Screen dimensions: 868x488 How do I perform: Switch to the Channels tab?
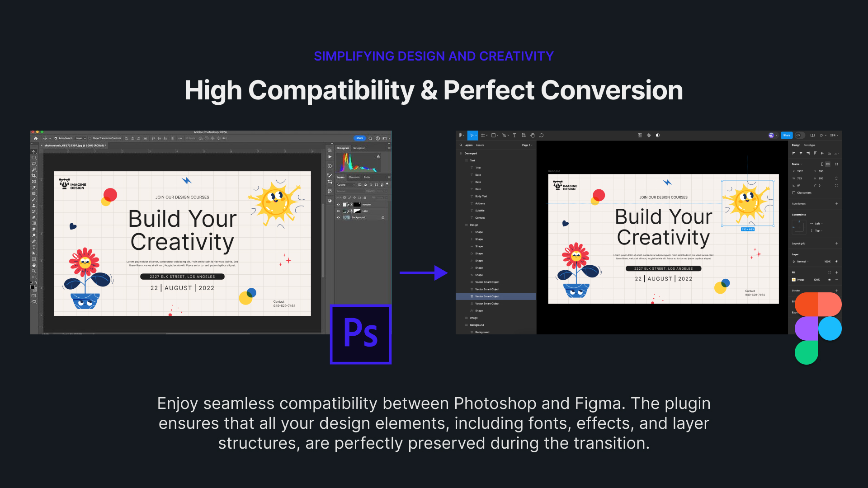[x=354, y=177]
